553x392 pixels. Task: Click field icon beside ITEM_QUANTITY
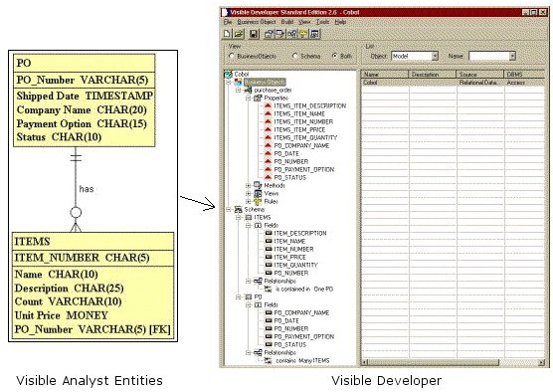tap(269, 265)
